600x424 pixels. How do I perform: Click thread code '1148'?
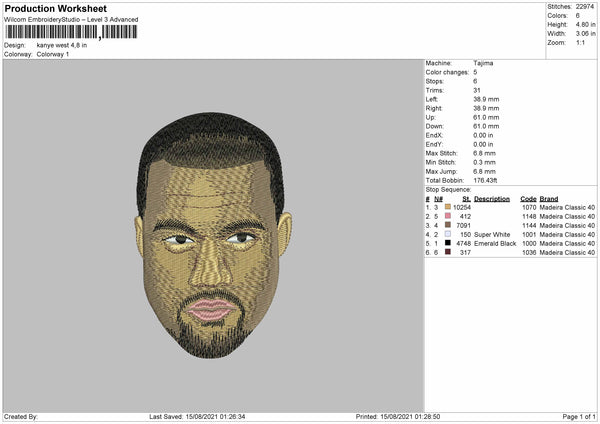529,217
